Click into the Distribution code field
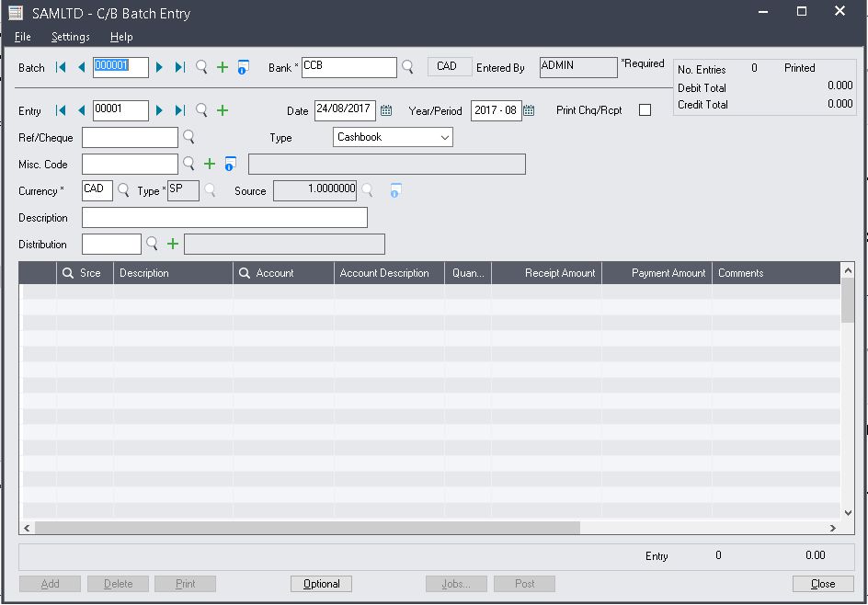This screenshot has height=605, width=868. click(112, 244)
